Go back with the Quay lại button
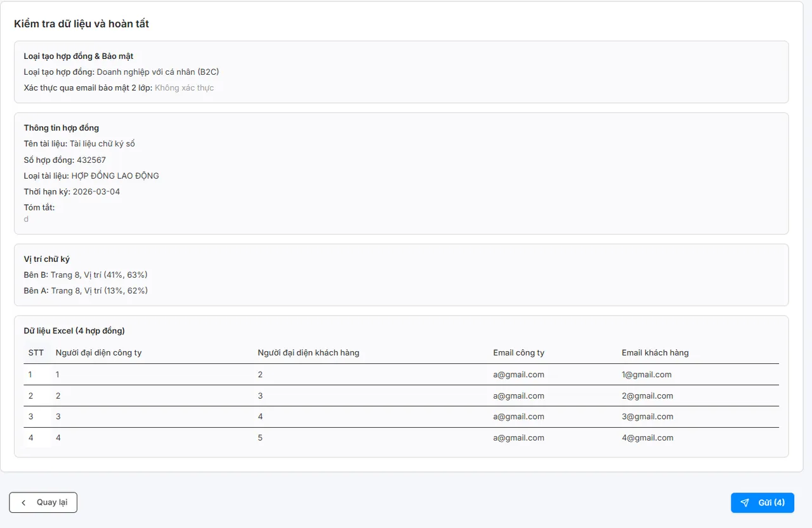Image resolution: width=812 pixels, height=528 pixels. (x=43, y=503)
